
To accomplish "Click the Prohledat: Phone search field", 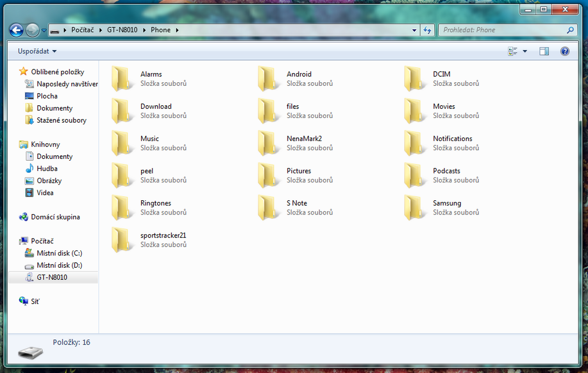I will (503, 30).
